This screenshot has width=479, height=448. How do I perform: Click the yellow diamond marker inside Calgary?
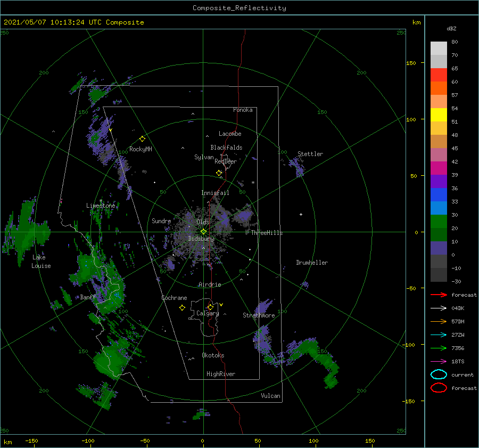coord(210,307)
